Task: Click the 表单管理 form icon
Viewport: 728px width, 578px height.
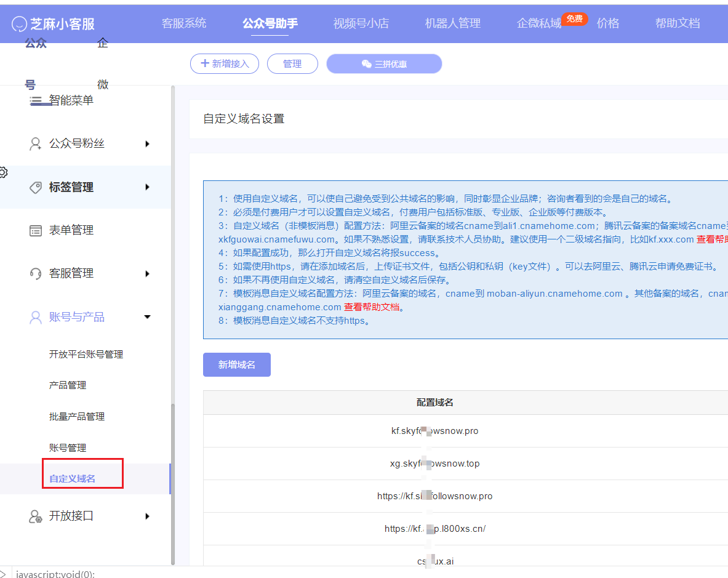Action: pos(36,231)
